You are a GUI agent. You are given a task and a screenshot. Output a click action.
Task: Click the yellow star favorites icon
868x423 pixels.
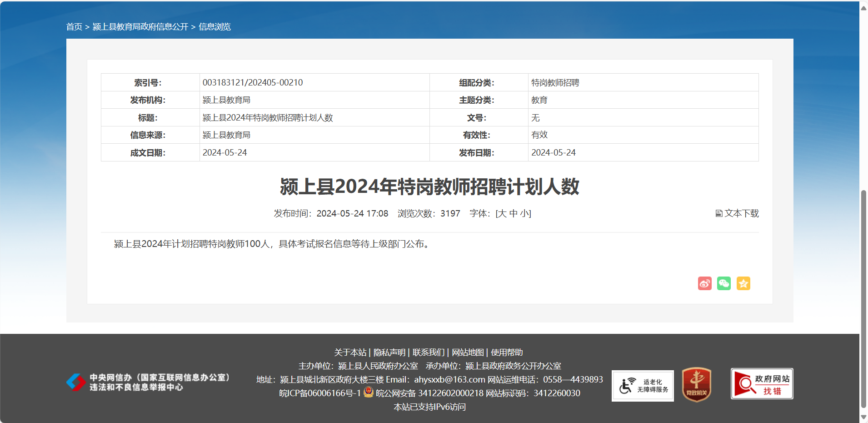coord(743,283)
